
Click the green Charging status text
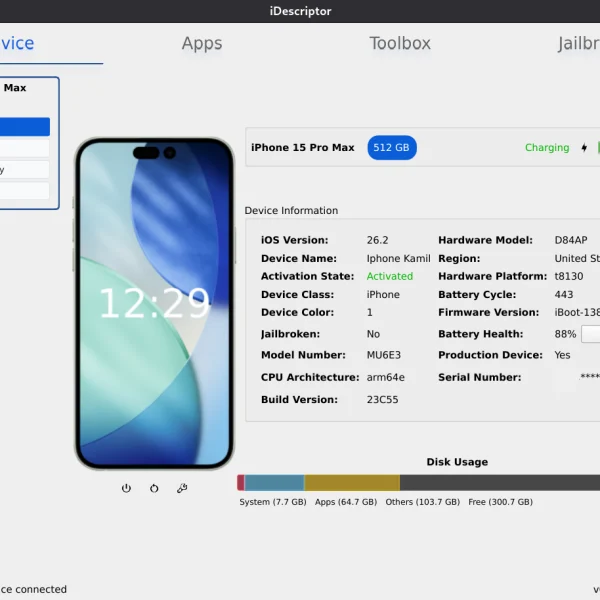(547, 148)
